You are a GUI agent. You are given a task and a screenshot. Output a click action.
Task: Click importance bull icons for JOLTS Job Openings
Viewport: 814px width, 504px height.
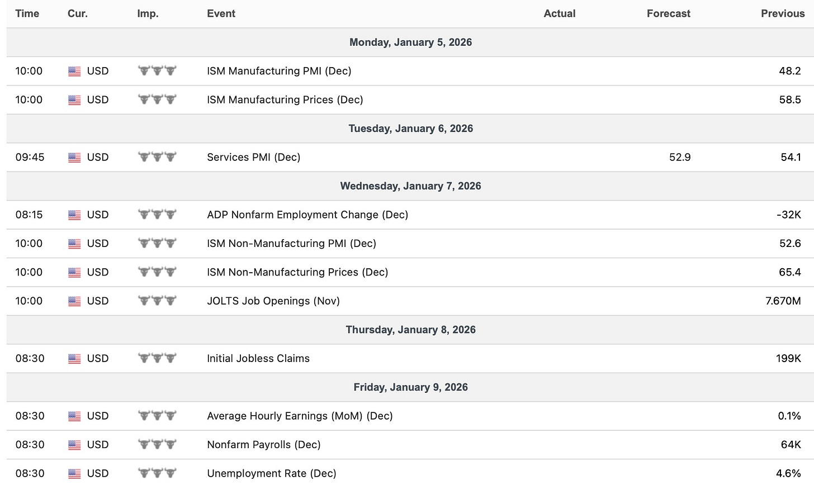coord(157,301)
